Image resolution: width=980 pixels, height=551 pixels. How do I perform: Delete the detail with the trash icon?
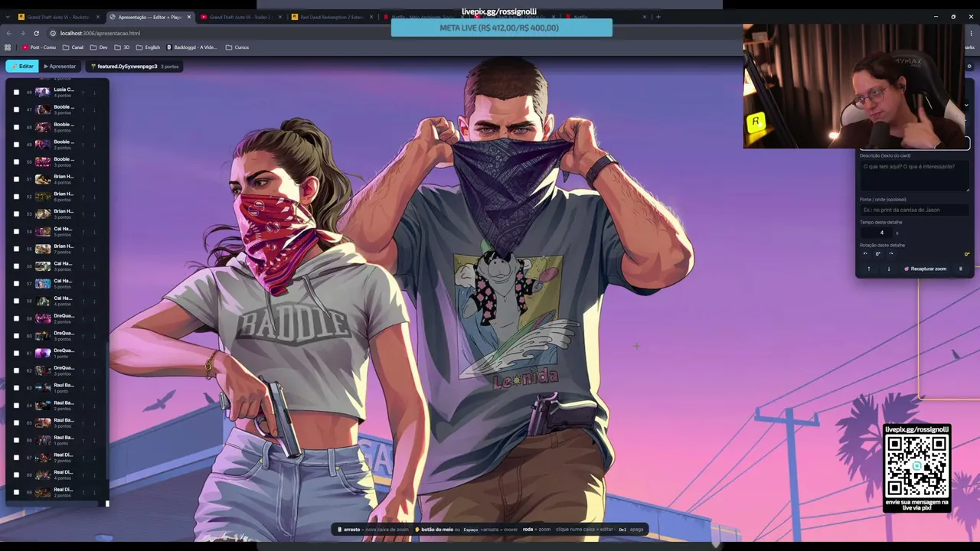(x=961, y=269)
